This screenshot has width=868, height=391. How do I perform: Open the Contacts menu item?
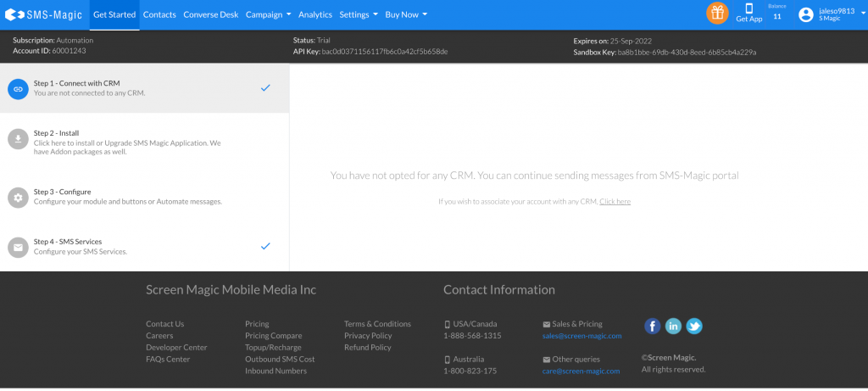pos(159,15)
